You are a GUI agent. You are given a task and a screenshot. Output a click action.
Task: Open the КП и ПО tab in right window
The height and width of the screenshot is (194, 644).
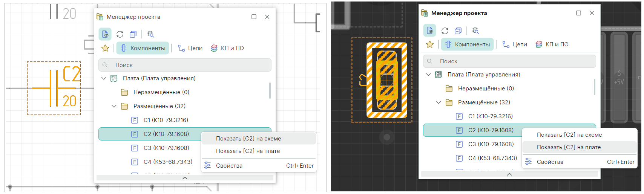[552, 44]
